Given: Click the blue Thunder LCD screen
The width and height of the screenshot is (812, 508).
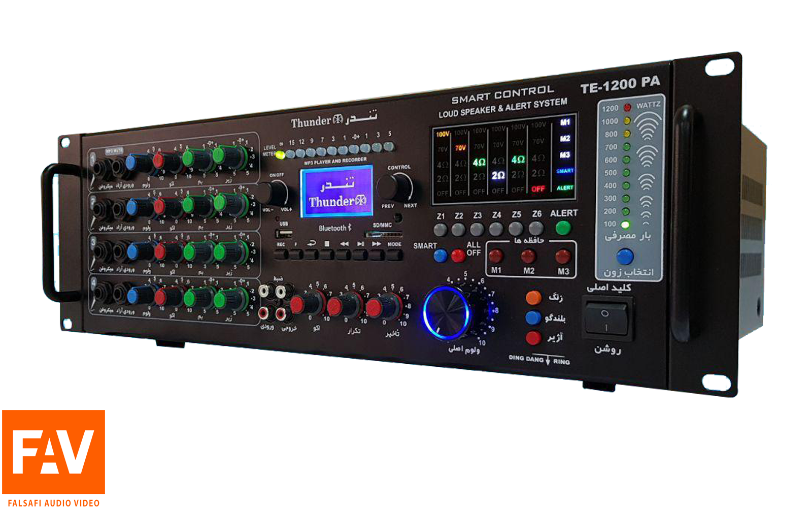Looking at the screenshot, I should 336,192.
